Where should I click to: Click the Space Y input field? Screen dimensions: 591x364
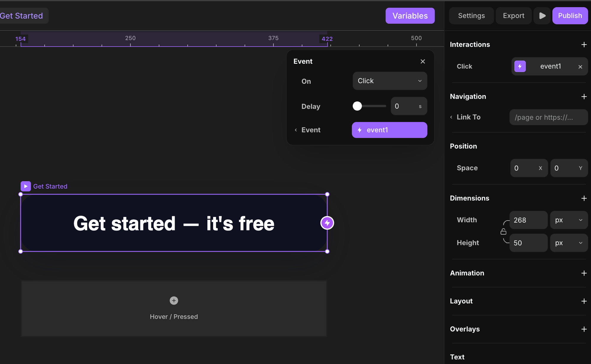569,168
